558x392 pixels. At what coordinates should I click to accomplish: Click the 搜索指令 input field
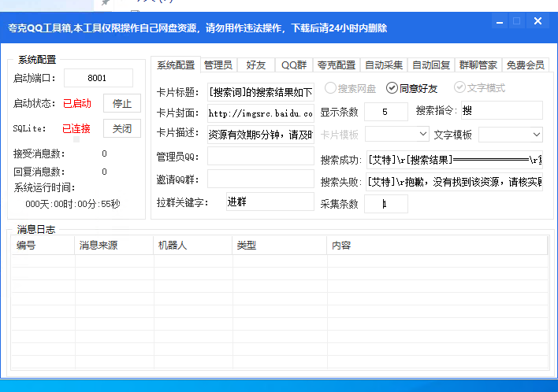[x=500, y=111]
